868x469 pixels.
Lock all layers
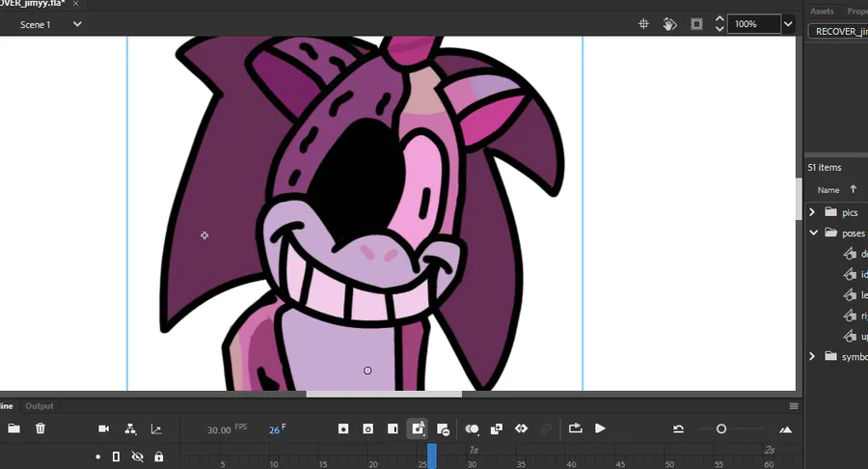(x=159, y=456)
